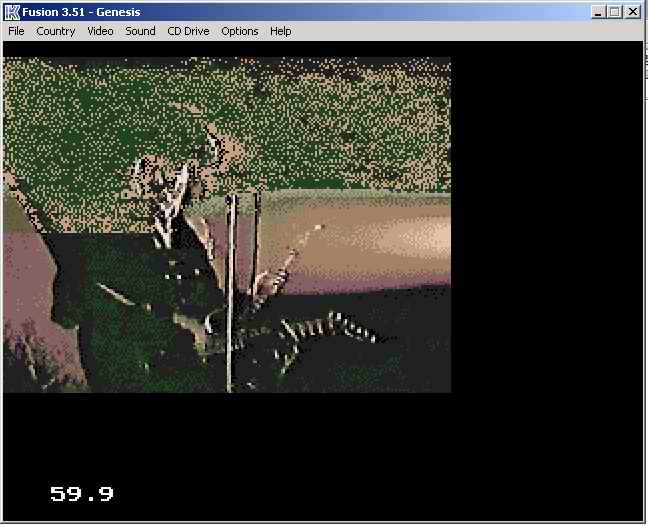Open the File menu
648x526 pixels.
[x=16, y=31]
